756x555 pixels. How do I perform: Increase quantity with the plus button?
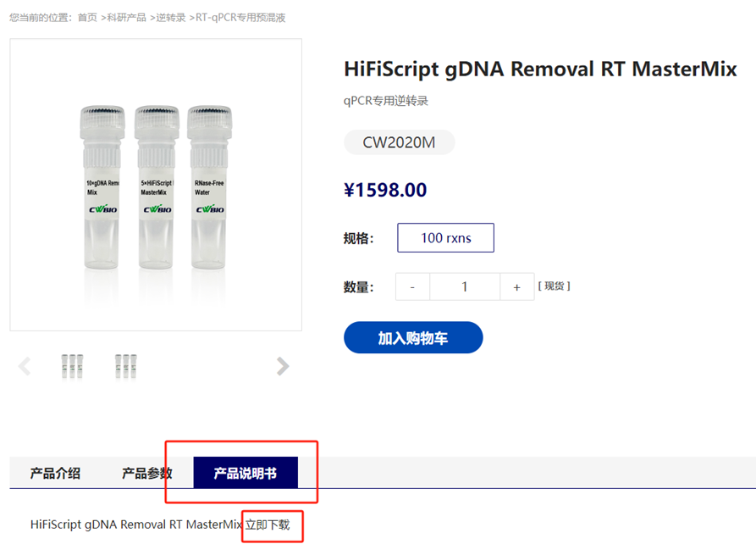[516, 286]
